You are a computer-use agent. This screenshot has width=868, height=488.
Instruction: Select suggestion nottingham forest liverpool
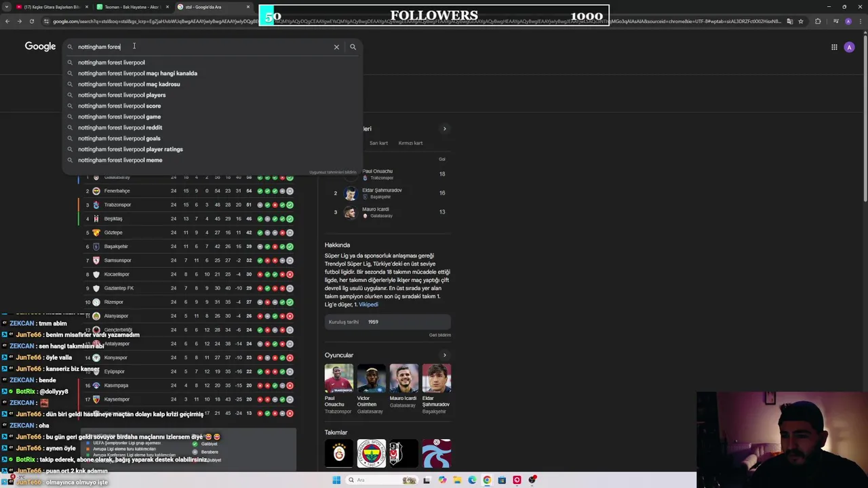[x=212, y=62]
